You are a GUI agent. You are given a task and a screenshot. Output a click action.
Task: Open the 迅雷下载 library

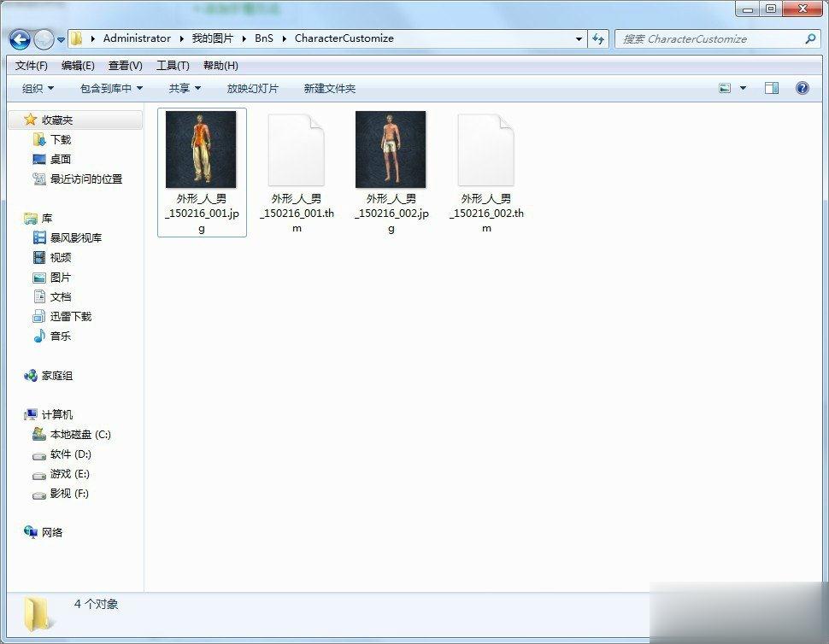pos(71,317)
